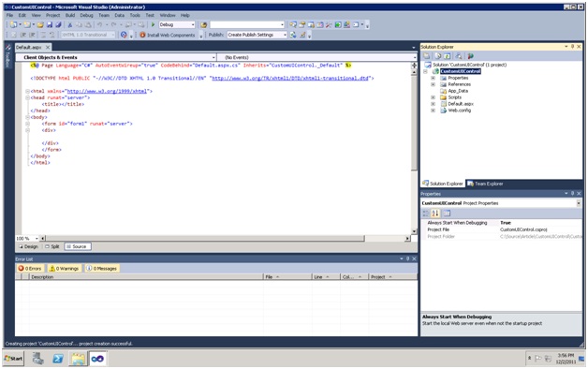Open the Project menu
588x369 pixels.
tap(52, 15)
